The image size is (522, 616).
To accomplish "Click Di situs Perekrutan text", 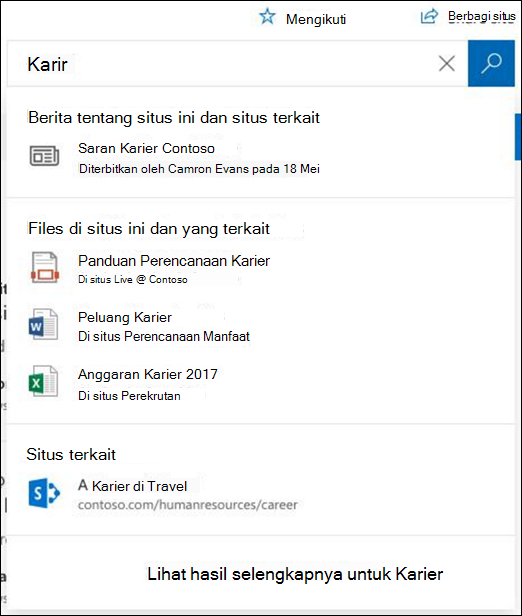I will 129,396.
